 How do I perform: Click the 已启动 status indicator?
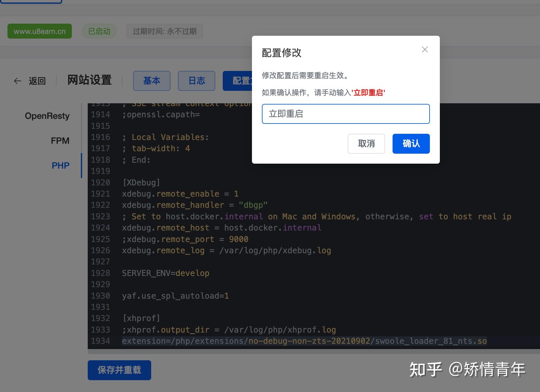[x=99, y=31]
